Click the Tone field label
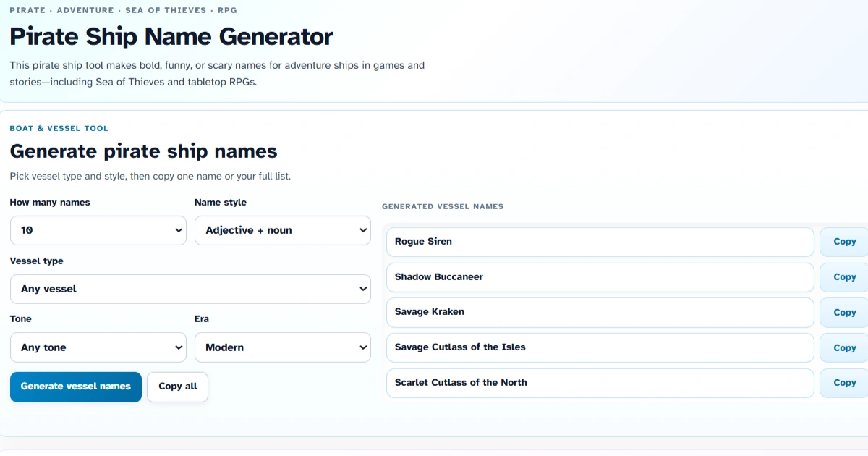Image resolution: width=868 pixels, height=456 pixels. pos(21,319)
